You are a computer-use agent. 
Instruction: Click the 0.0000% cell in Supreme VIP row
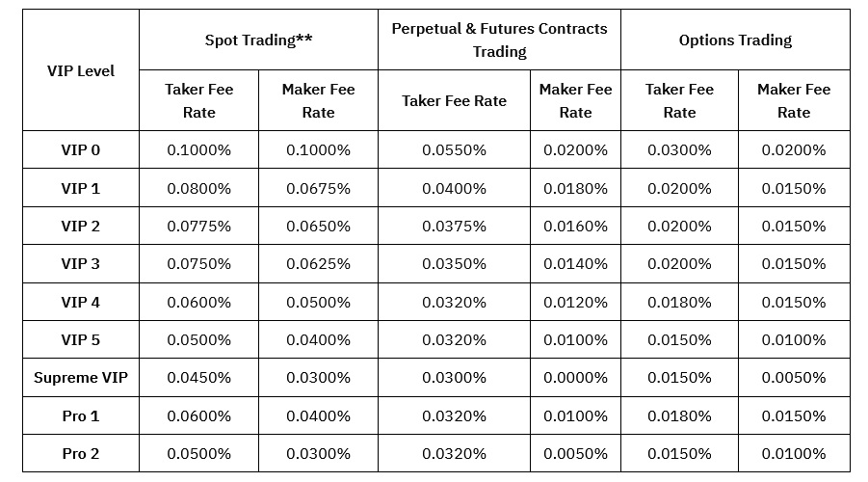(575, 378)
